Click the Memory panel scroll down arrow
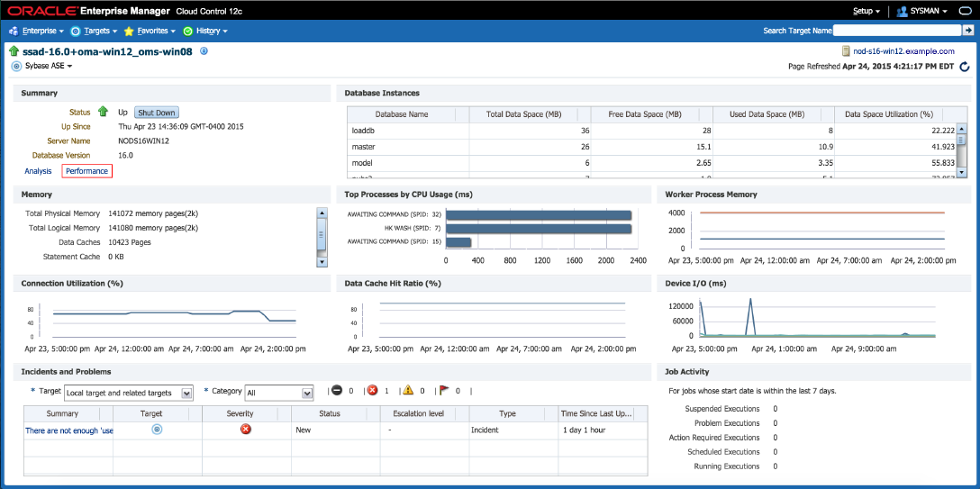Image resolution: width=980 pixels, height=489 pixels. 322,262
